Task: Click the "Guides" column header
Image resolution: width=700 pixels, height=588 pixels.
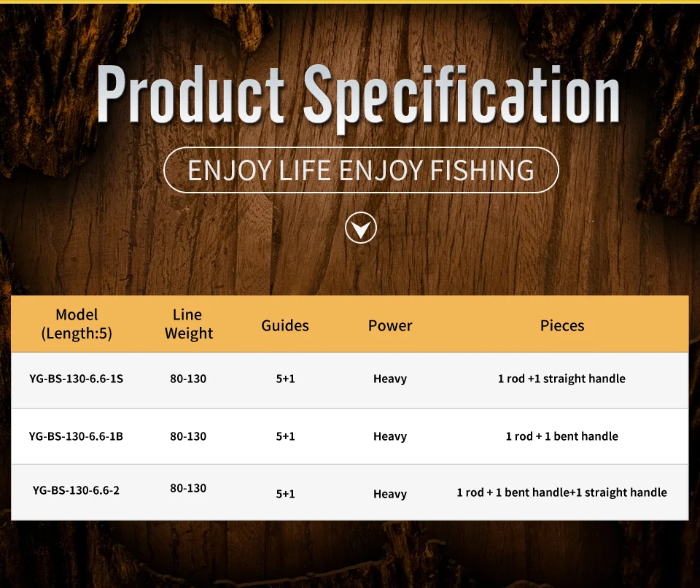Action: [285, 325]
